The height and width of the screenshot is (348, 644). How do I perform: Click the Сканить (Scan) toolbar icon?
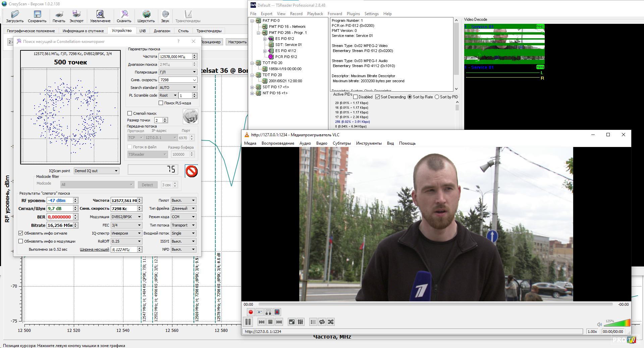pyautogui.click(x=124, y=16)
